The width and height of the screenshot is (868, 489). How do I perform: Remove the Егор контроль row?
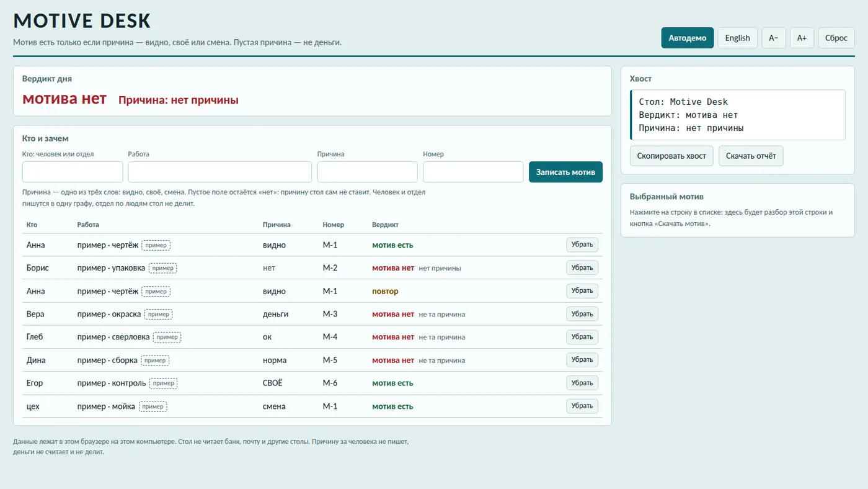582,383
